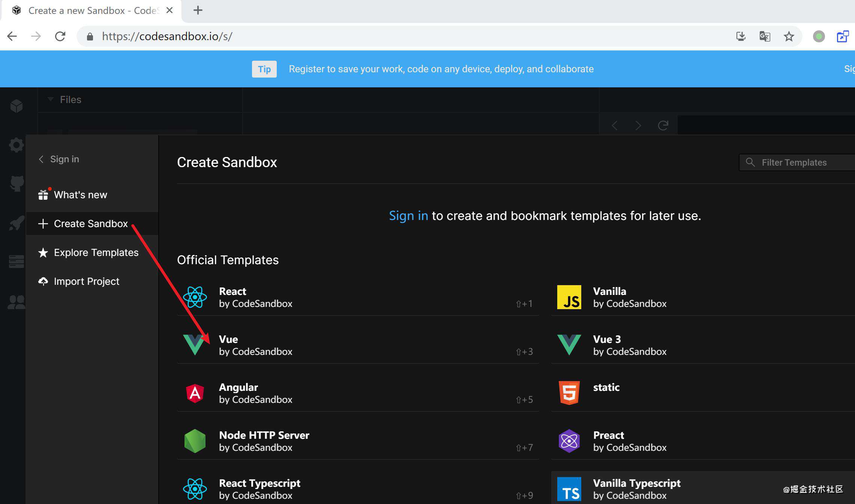
Task: Click the static HTML5 icon
Action: pos(569,393)
